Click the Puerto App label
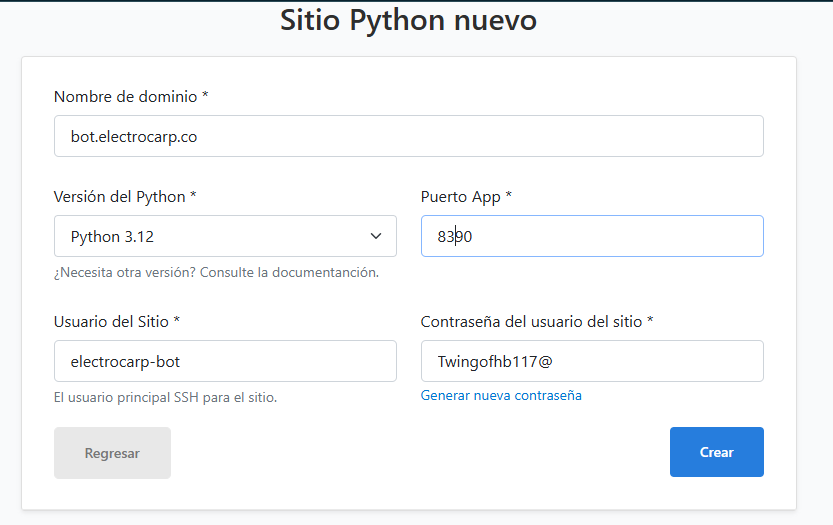This screenshot has height=525, width=833. click(466, 197)
